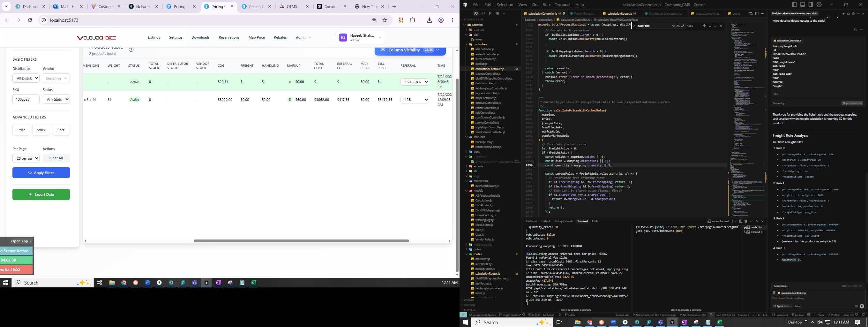868x327 pixels.
Task: Click the Clear All button
Action: (x=56, y=158)
